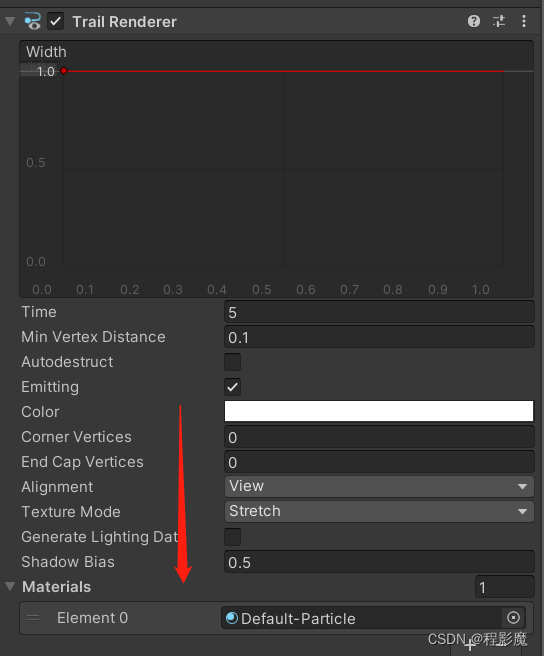Image resolution: width=544 pixels, height=656 pixels.
Task: Collapse the Trail Renderer component foldout
Action: click(x=10, y=21)
